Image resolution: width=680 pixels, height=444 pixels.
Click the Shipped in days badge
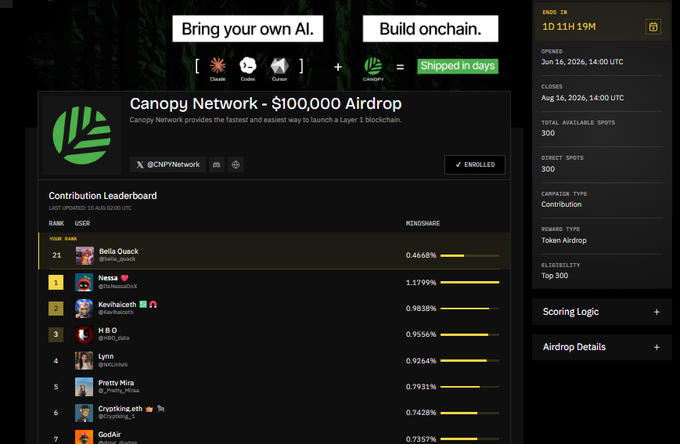[458, 66]
